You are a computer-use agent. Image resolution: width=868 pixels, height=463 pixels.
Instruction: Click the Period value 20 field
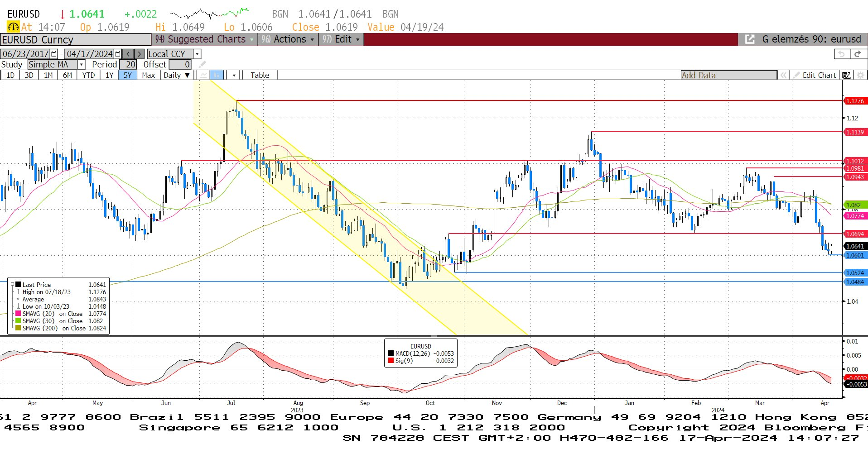click(128, 64)
